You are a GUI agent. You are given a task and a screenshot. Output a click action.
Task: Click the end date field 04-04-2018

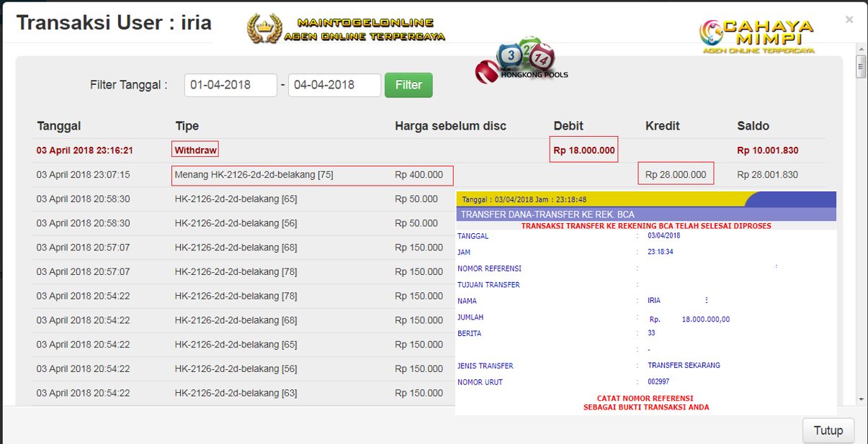[x=334, y=85]
